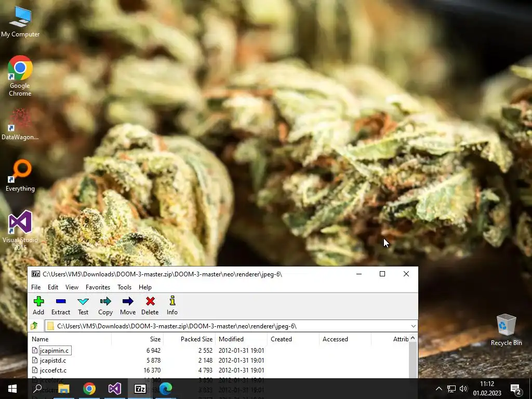Open the Edit menu

tap(53, 287)
